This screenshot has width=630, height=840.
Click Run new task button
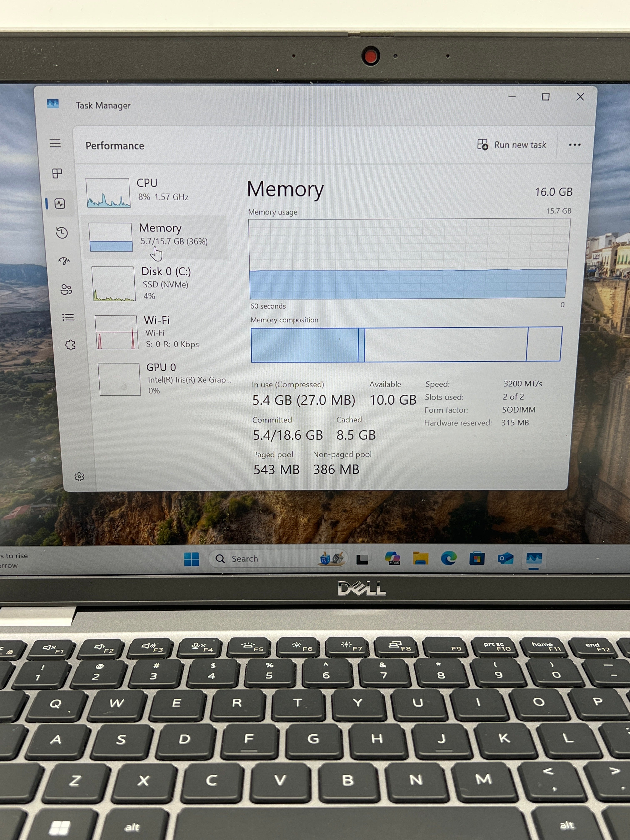pos(511,145)
